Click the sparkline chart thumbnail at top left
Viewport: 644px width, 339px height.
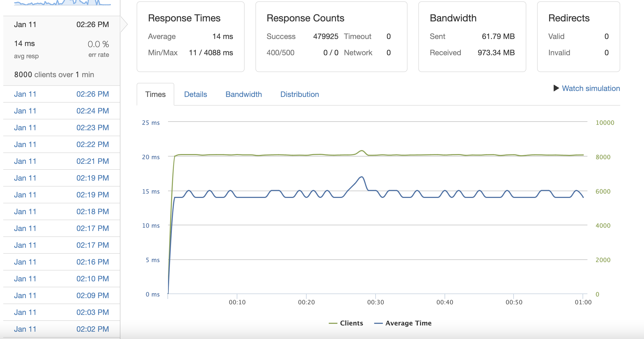62,3
